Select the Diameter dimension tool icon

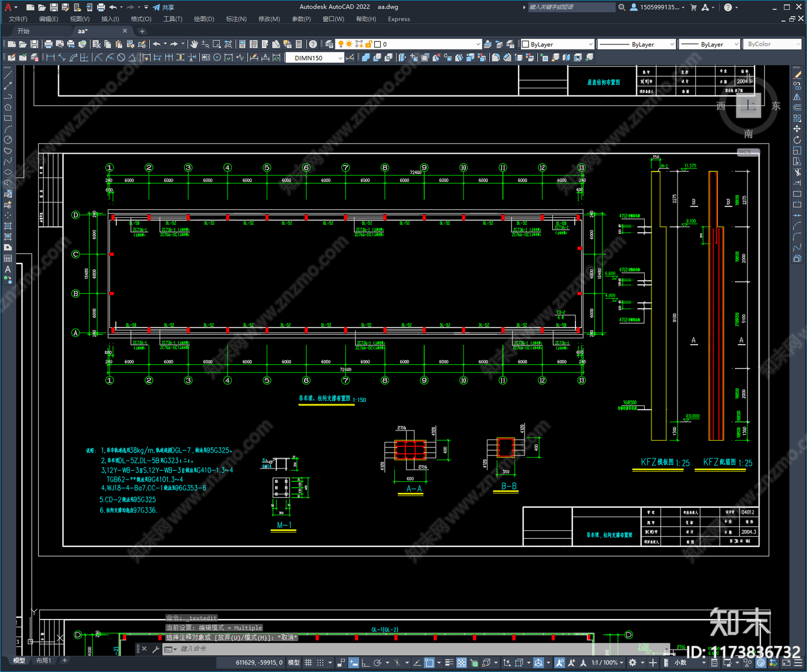(x=121, y=57)
